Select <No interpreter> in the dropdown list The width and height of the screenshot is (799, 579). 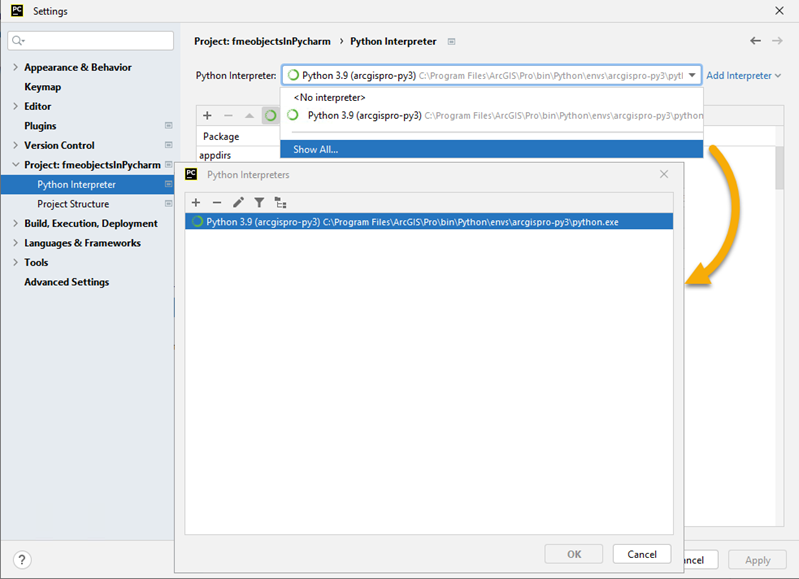coord(329,98)
